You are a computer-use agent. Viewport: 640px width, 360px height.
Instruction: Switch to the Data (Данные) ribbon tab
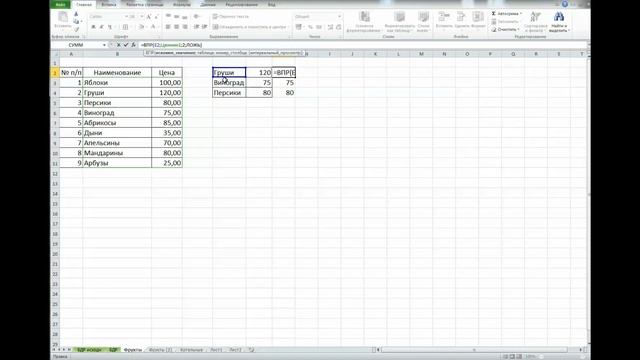(x=208, y=4)
